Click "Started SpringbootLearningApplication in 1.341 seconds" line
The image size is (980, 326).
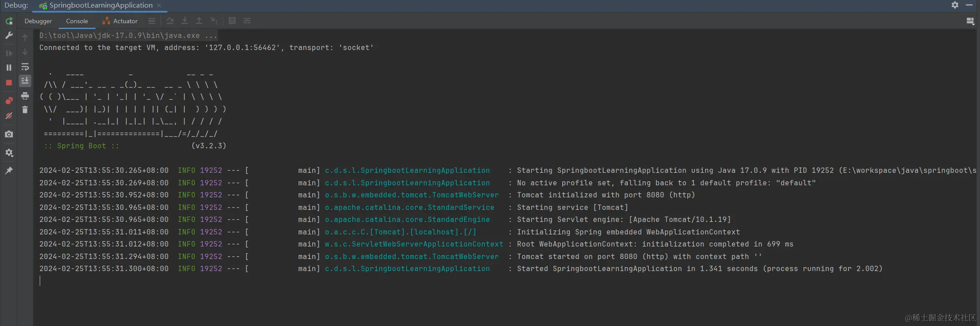pos(700,269)
